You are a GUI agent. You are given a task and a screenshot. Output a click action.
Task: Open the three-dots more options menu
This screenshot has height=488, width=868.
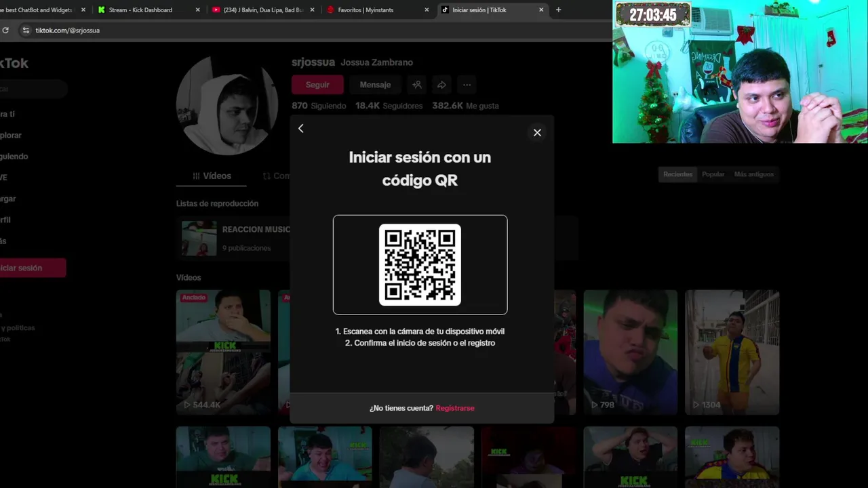click(x=467, y=85)
